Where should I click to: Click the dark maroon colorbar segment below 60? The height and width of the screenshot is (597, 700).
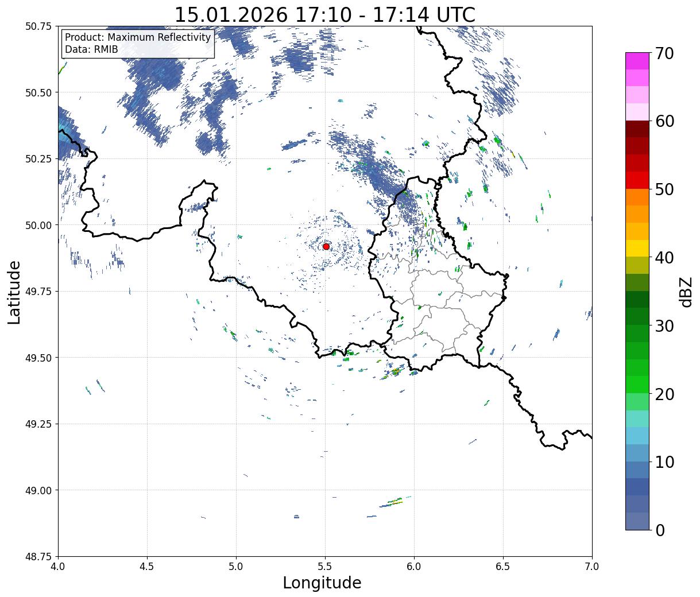click(637, 129)
